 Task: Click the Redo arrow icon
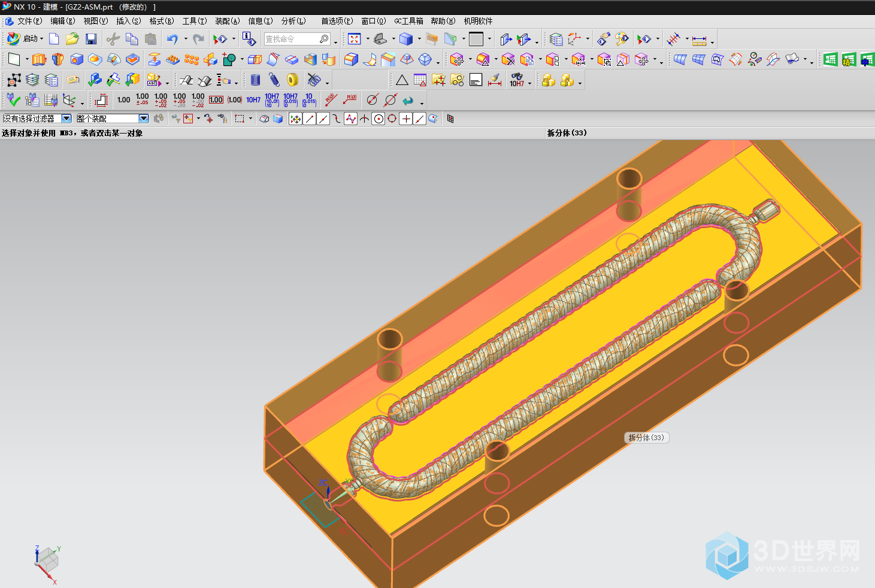(198, 39)
